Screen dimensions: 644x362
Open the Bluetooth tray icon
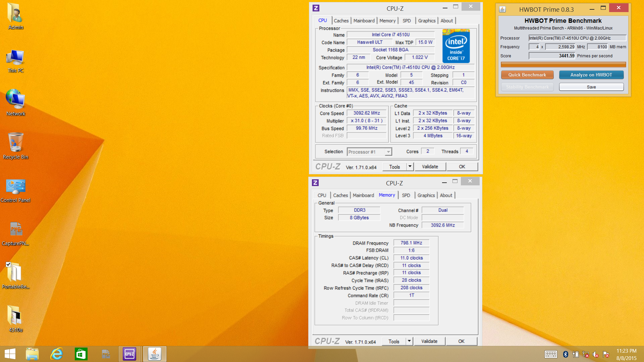pyautogui.click(x=566, y=354)
